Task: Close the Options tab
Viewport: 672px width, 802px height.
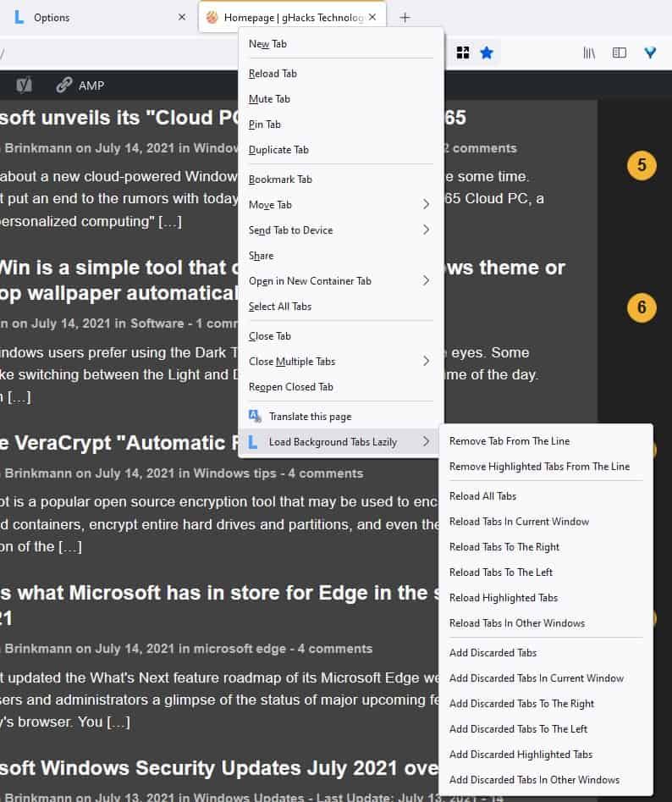Action: pyautogui.click(x=182, y=18)
